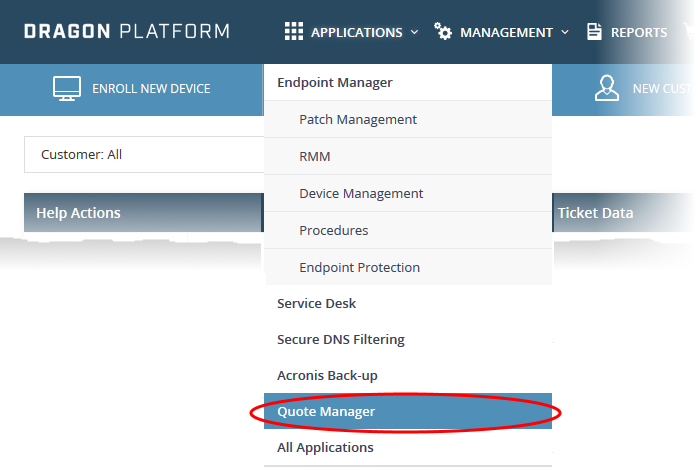700x470 pixels.
Task: Choose Endpoint Protection submenu item
Action: coord(408,267)
